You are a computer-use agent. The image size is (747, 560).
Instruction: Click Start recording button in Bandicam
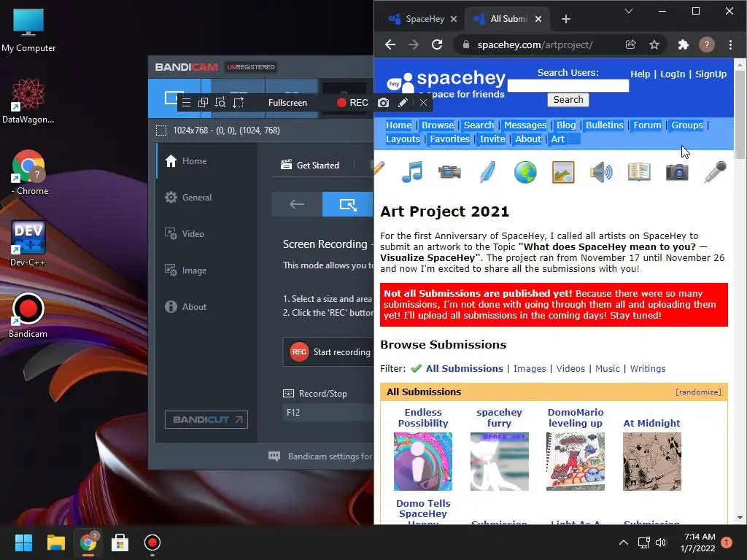(329, 352)
